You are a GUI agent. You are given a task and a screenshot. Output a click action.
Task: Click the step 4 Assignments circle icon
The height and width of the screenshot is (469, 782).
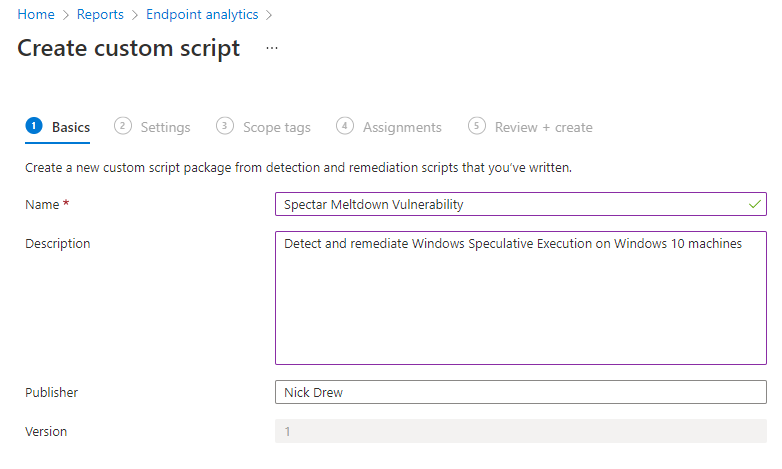[x=345, y=126]
